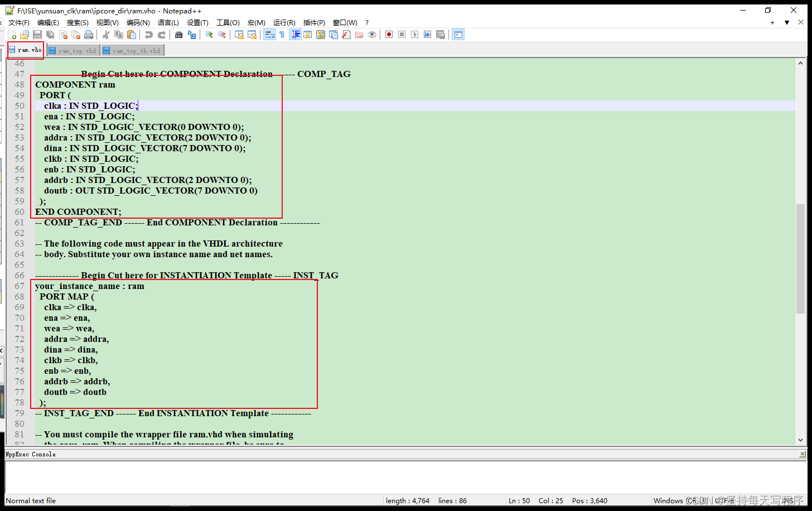Click the Paste icon in the toolbar
Image resolution: width=812 pixels, height=511 pixels.
click(131, 35)
